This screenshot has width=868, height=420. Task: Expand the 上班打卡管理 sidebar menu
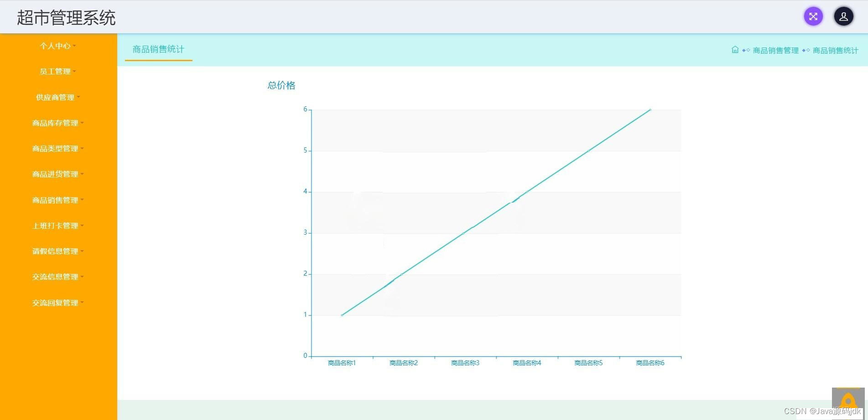click(58, 226)
